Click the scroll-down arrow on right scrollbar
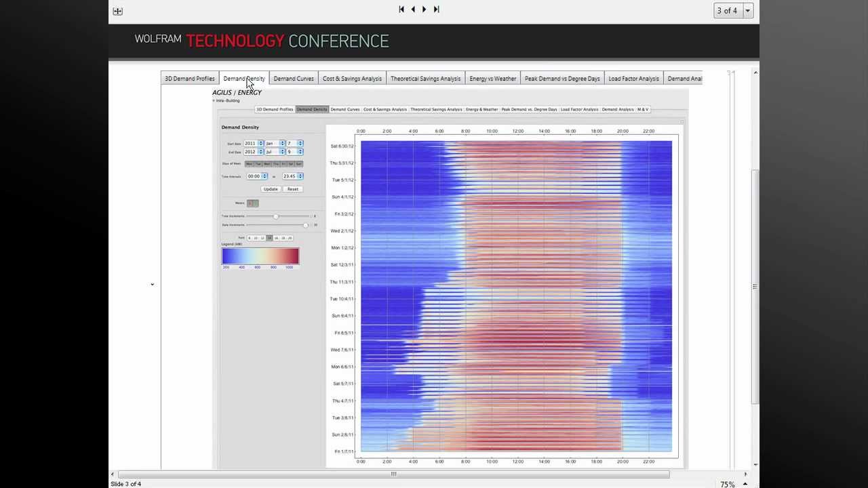 coord(755,465)
